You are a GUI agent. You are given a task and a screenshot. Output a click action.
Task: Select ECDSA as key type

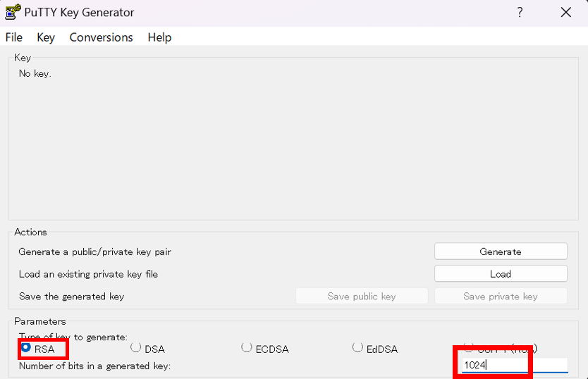247,348
